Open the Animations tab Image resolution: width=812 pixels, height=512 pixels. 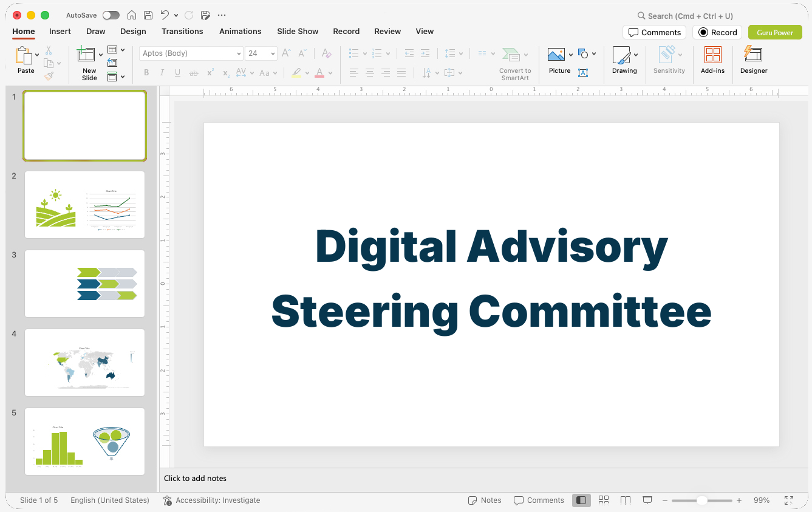click(241, 31)
